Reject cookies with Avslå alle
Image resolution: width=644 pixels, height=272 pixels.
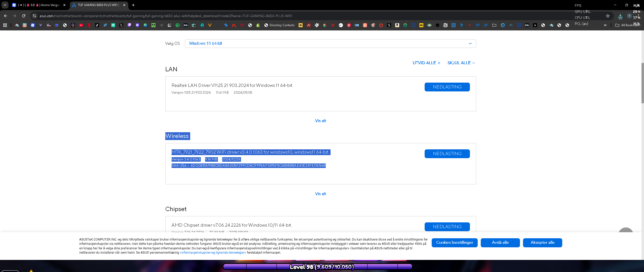tap(500, 243)
